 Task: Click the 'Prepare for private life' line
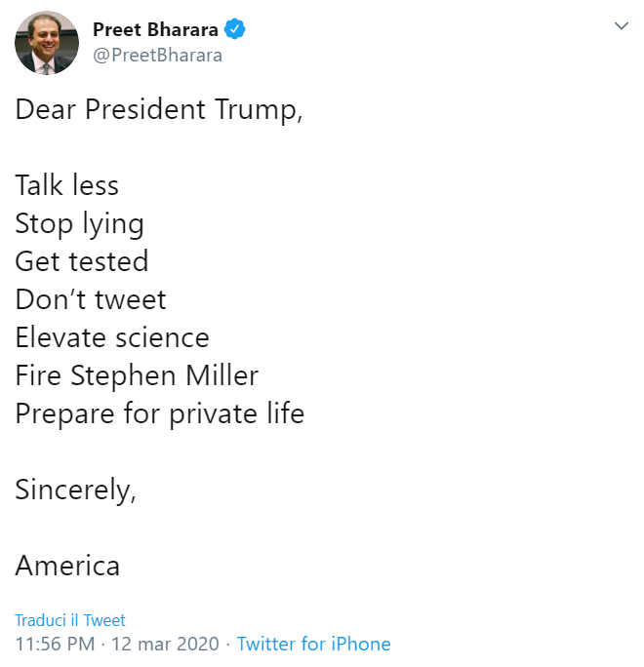point(159,413)
